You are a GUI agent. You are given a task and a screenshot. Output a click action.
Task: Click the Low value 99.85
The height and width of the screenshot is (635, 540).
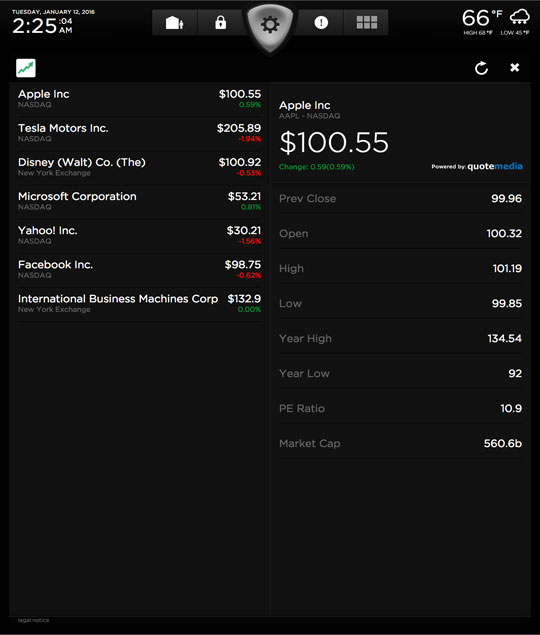[507, 303]
